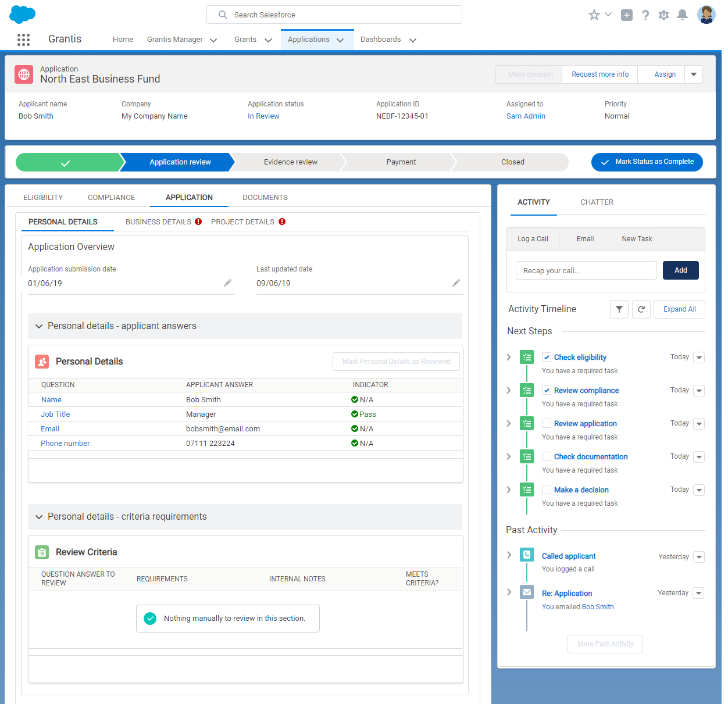Open the Help question mark icon
Screen dimensions: 728x704
click(645, 15)
